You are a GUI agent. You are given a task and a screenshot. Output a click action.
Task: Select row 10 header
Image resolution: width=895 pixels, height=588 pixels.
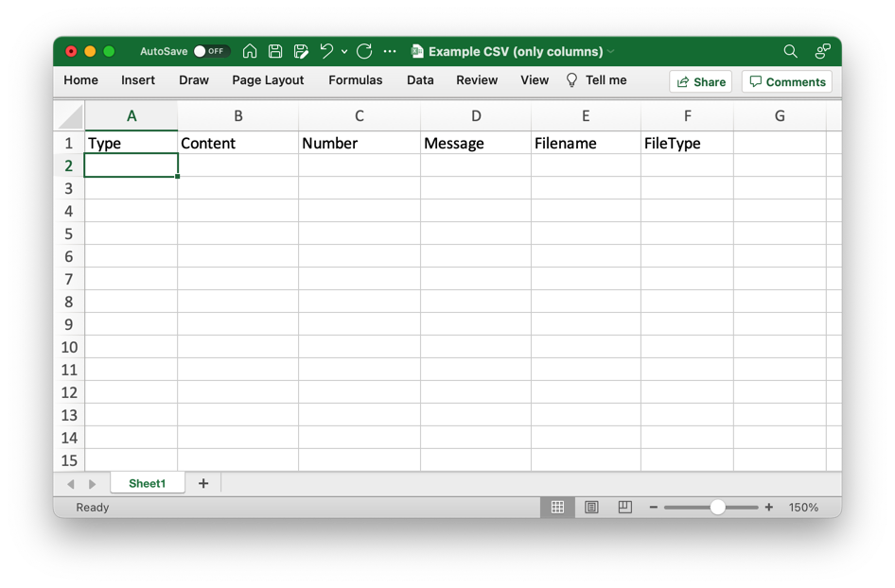click(69, 347)
